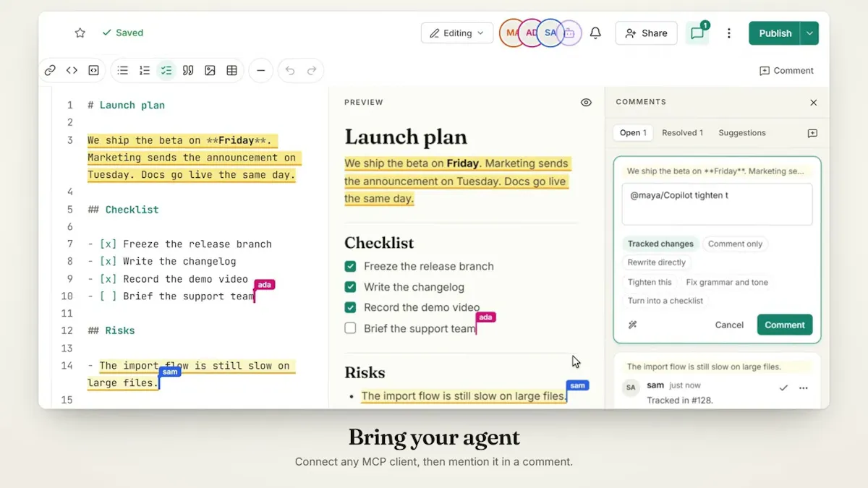Resolve sam's comment with the checkmark
868x488 pixels.
coord(783,388)
